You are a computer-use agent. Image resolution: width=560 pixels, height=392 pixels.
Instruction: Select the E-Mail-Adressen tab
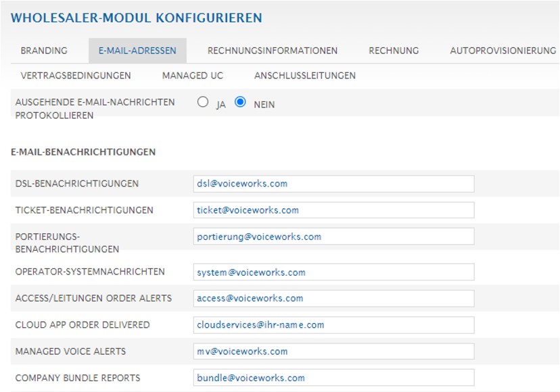click(137, 51)
